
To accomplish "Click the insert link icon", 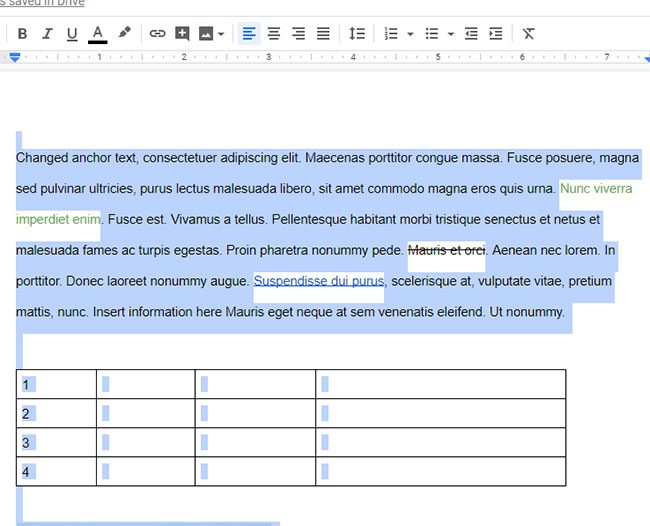I will click(157, 34).
